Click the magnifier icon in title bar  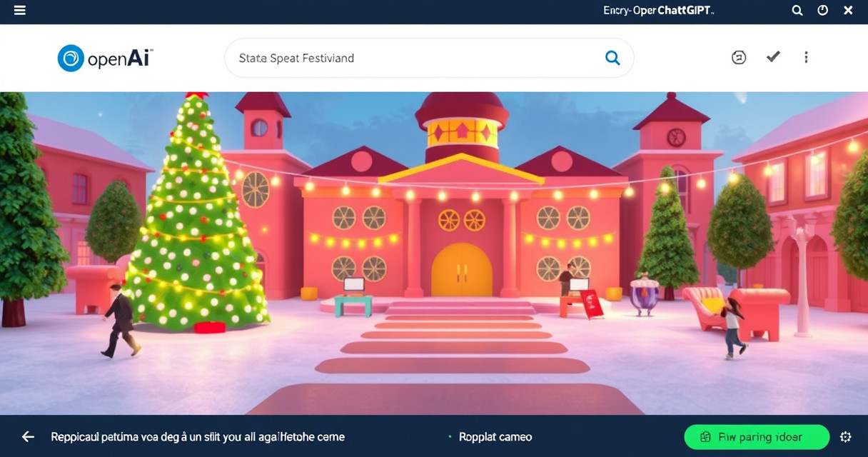797,11
